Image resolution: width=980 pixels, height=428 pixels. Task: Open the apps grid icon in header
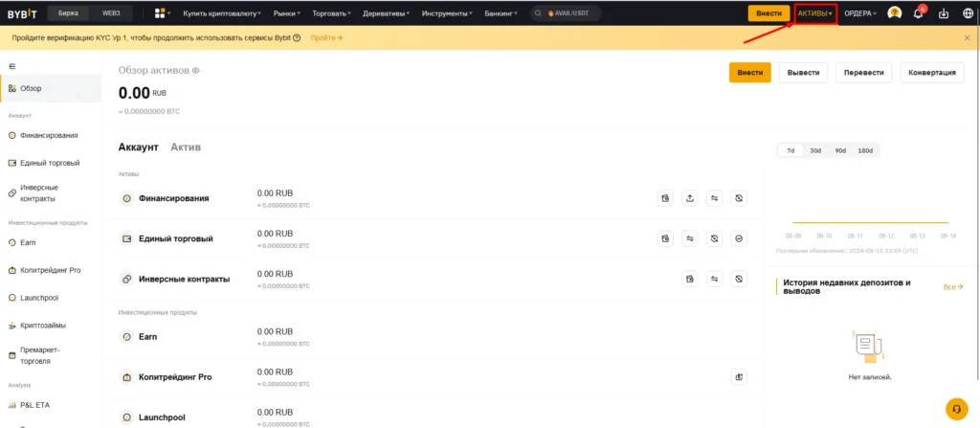(x=160, y=13)
